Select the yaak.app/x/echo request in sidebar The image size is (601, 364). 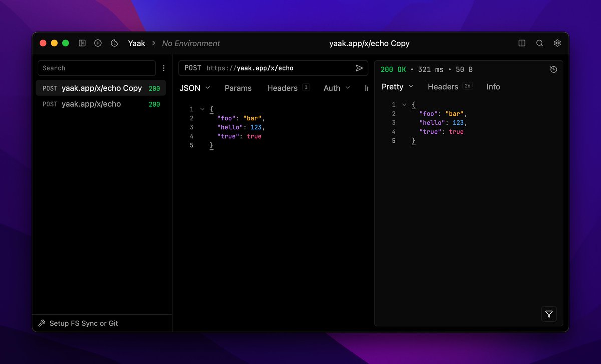coord(101,104)
